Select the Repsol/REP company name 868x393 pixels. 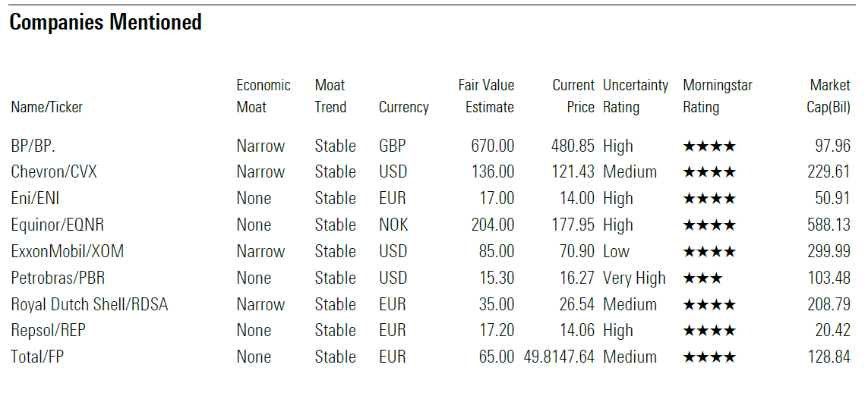pos(57,331)
